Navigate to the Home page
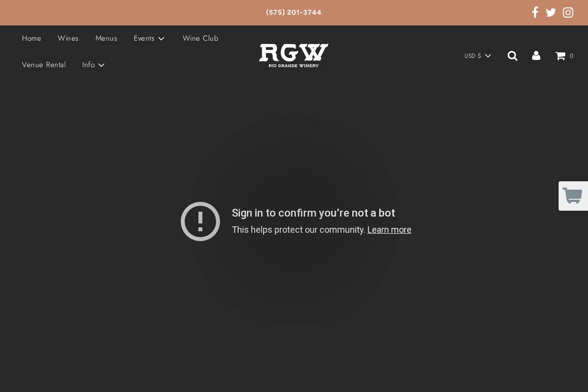Viewport: 588px width, 392px height. point(31,38)
